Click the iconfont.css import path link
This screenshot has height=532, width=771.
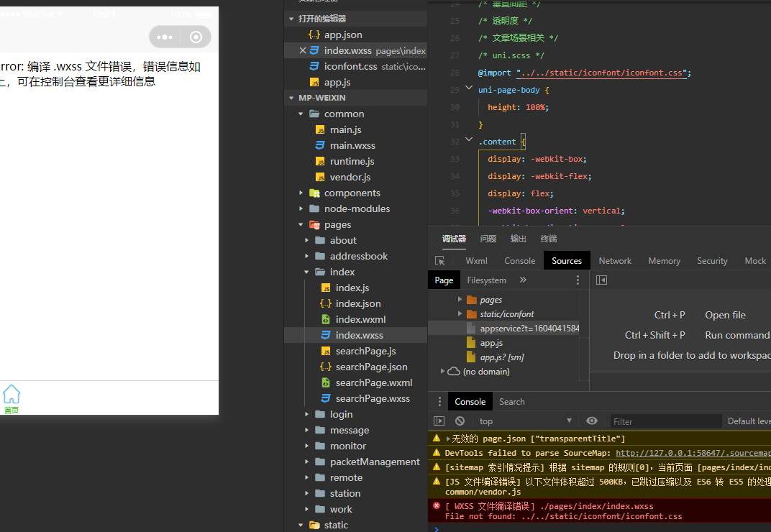coord(602,73)
